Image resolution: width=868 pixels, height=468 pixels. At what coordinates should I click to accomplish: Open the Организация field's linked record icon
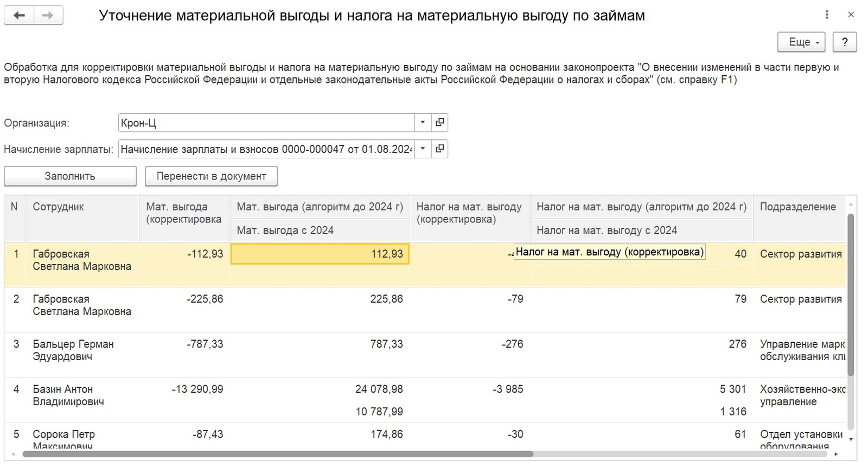[x=440, y=123]
